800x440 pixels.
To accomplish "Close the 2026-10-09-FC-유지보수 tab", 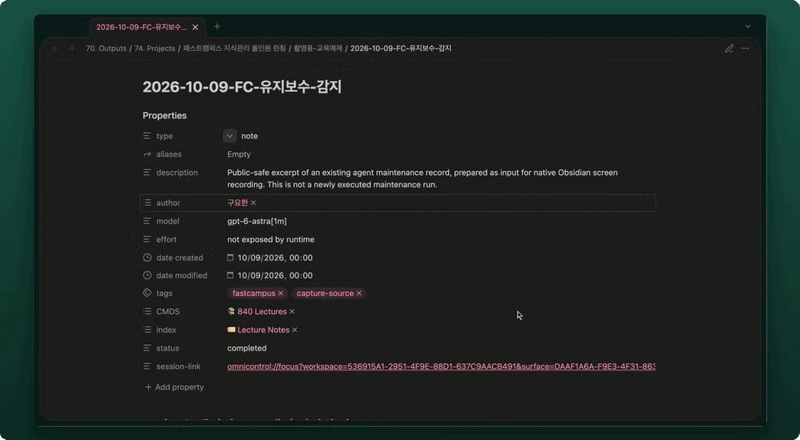I will 195,27.
